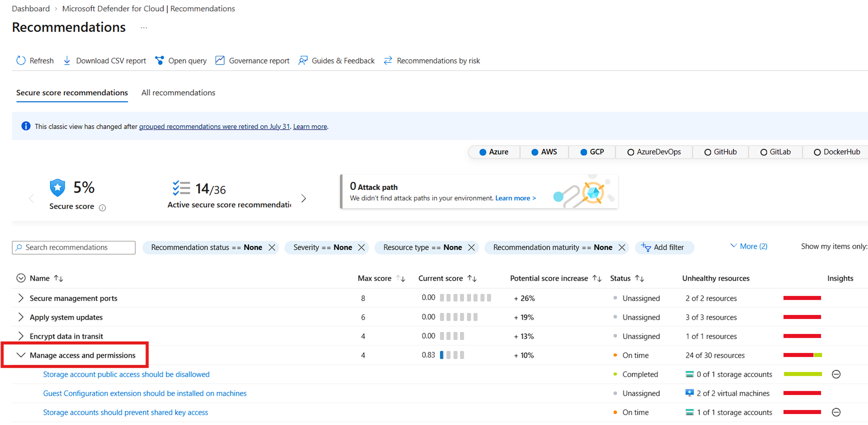Screen dimensions: 868x425
Task: Sort by Potential score increase arrows
Action: point(597,278)
